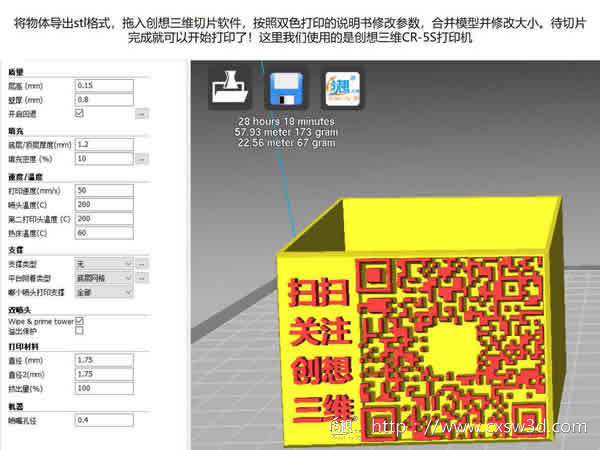This screenshot has width=600, height=450.
Task: Click the 填充密度 (%) field with 10
Action: [x=104, y=158]
